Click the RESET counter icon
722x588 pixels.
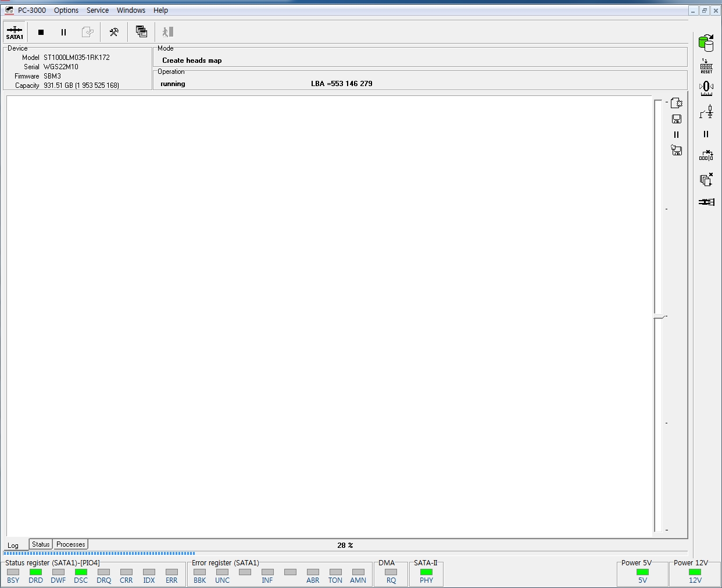tap(706, 66)
